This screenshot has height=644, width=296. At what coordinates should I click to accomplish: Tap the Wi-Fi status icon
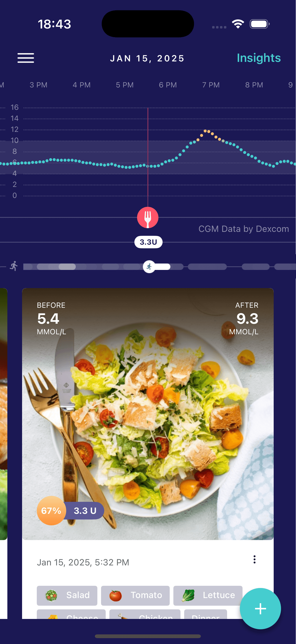click(x=238, y=24)
